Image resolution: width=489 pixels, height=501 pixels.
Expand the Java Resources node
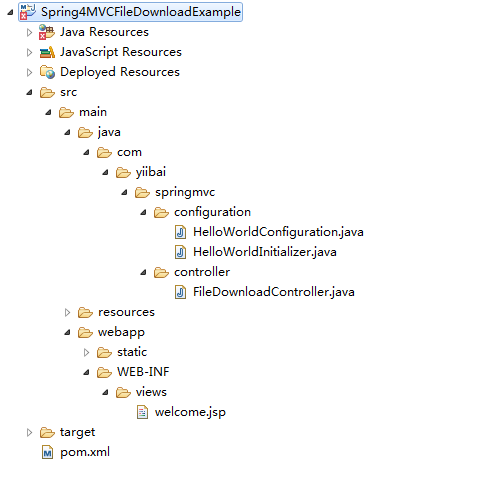[29, 32]
